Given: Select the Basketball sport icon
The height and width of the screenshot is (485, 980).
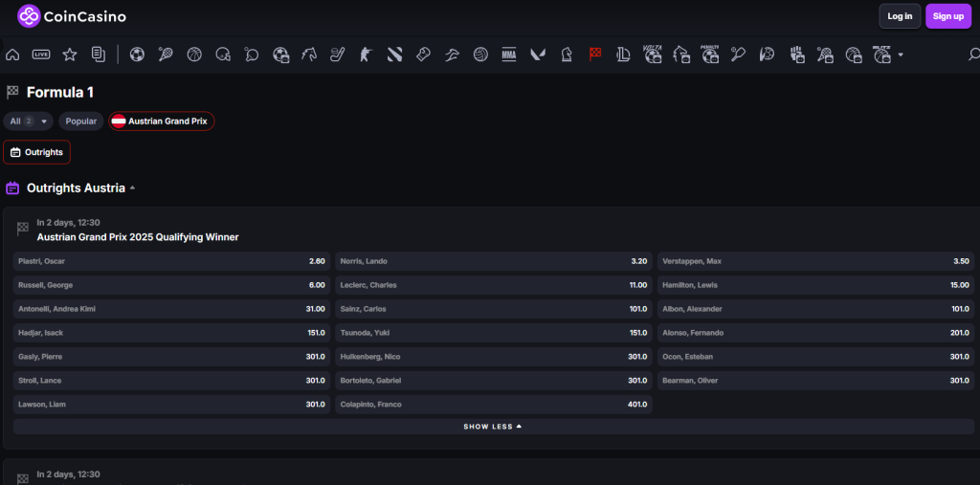Looking at the screenshot, I should [194, 55].
